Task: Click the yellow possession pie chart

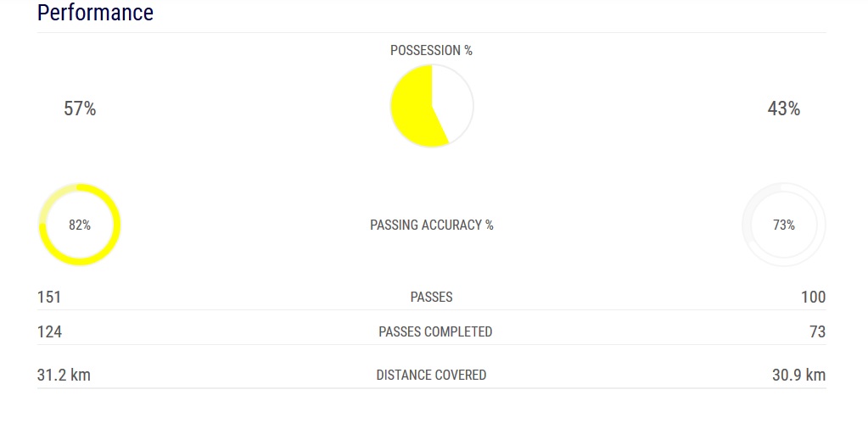Action: point(432,106)
